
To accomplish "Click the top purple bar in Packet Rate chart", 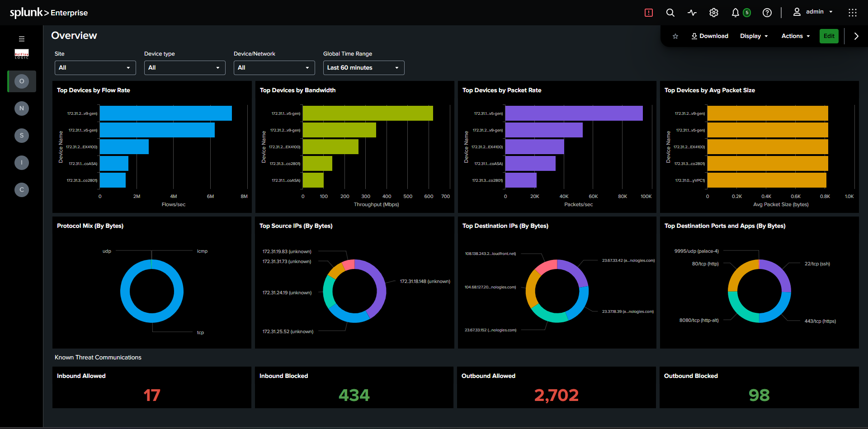I will [574, 113].
